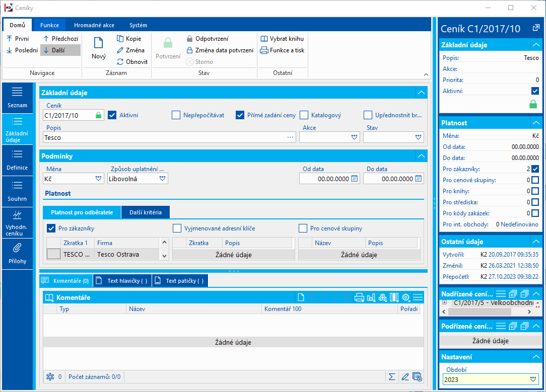Screen dimensions: 546x392
Task: Collapse the Základní údaje form section
Action: tap(422, 93)
